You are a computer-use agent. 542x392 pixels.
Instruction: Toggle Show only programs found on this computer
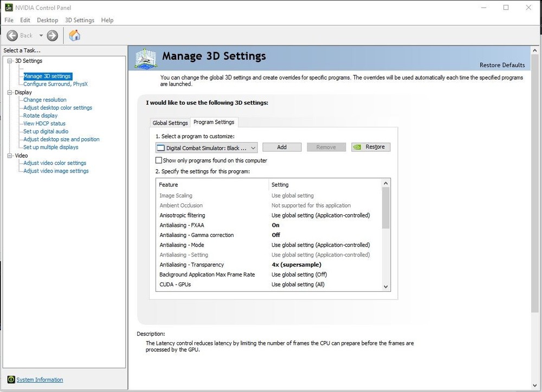click(159, 160)
